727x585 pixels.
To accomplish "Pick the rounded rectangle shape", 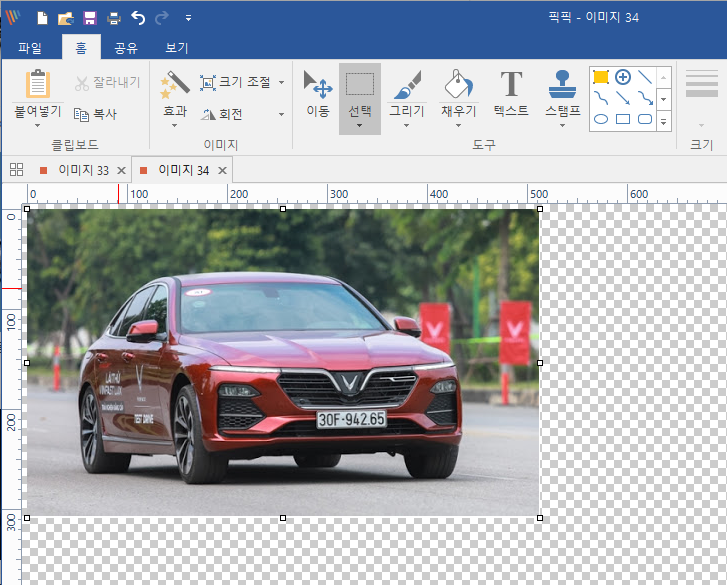I will [x=645, y=119].
